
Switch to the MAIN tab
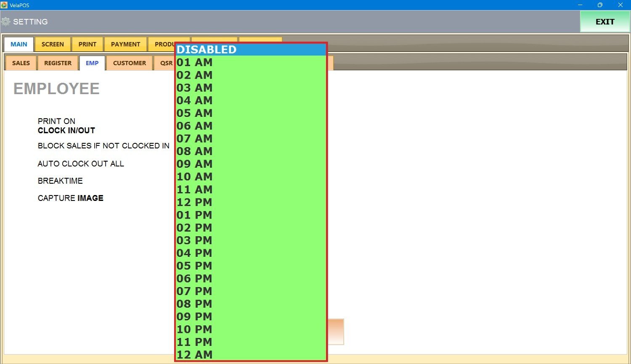19,44
